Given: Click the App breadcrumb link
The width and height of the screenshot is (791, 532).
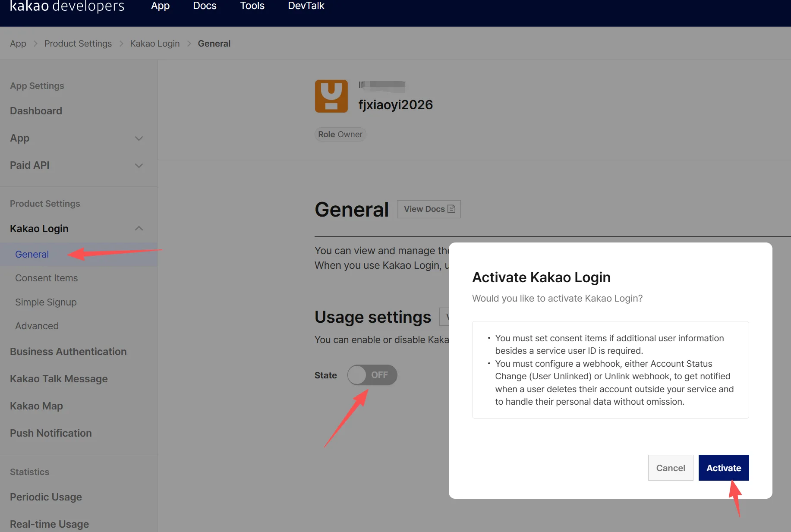Looking at the screenshot, I should [18, 44].
